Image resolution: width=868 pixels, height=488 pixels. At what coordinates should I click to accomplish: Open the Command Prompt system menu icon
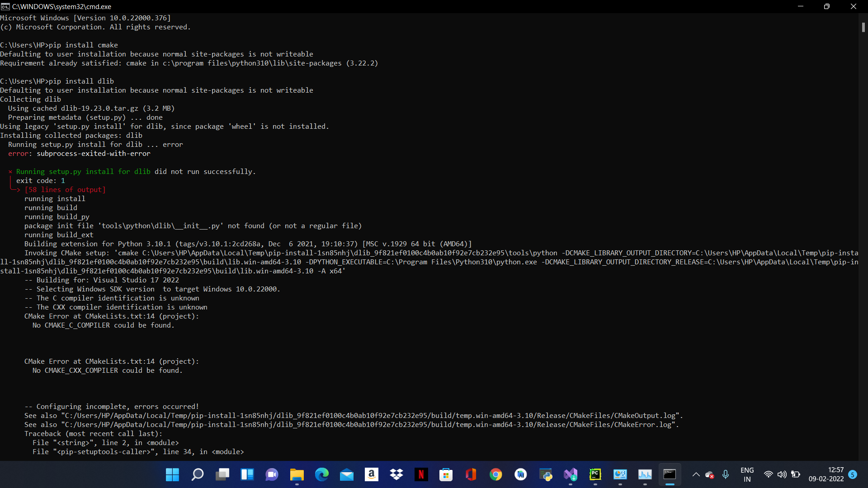point(5,6)
